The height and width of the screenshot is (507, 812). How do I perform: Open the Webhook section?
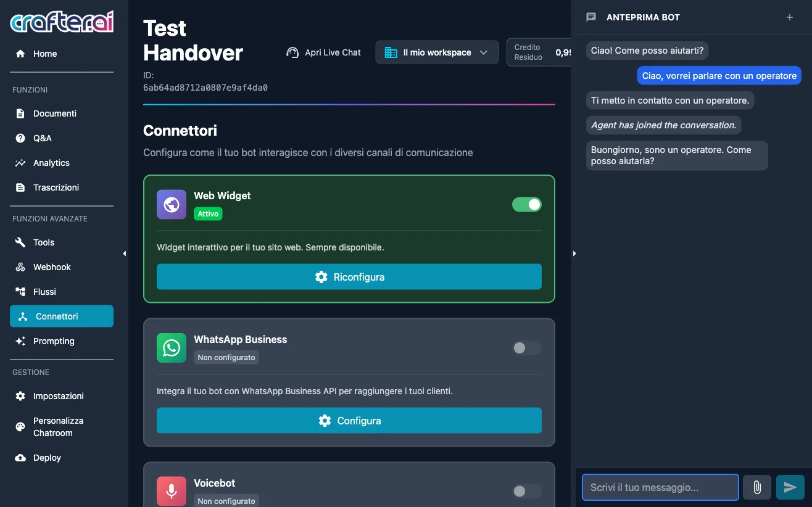[62, 267]
